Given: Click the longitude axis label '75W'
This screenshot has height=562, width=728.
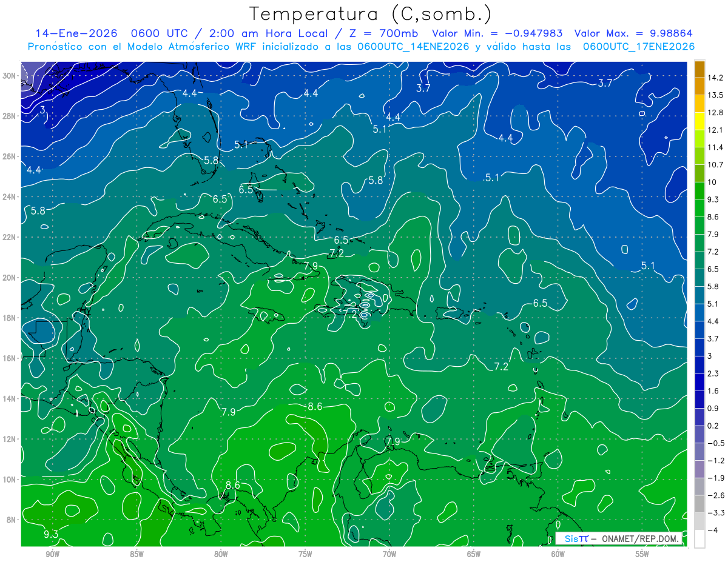Looking at the screenshot, I should (305, 554).
